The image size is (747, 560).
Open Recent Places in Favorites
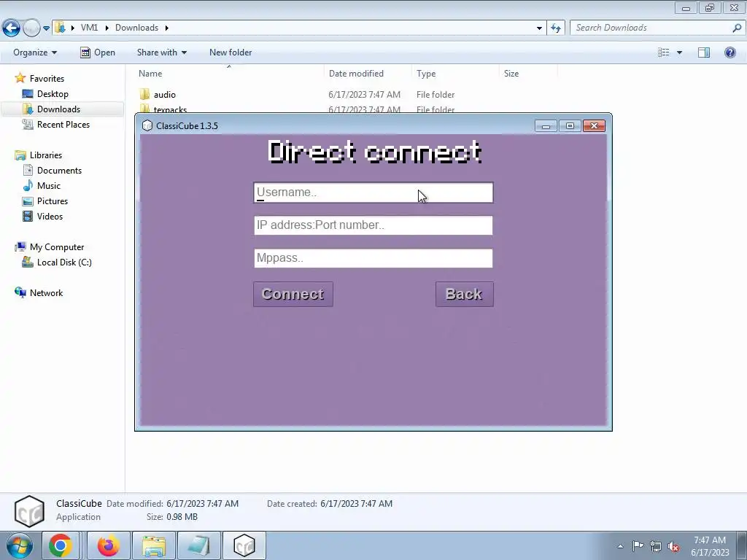tap(63, 124)
